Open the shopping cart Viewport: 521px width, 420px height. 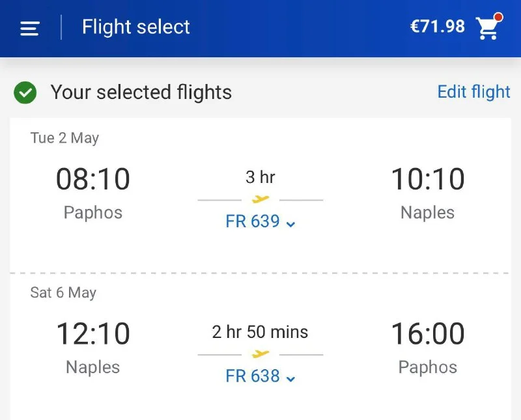coord(487,28)
